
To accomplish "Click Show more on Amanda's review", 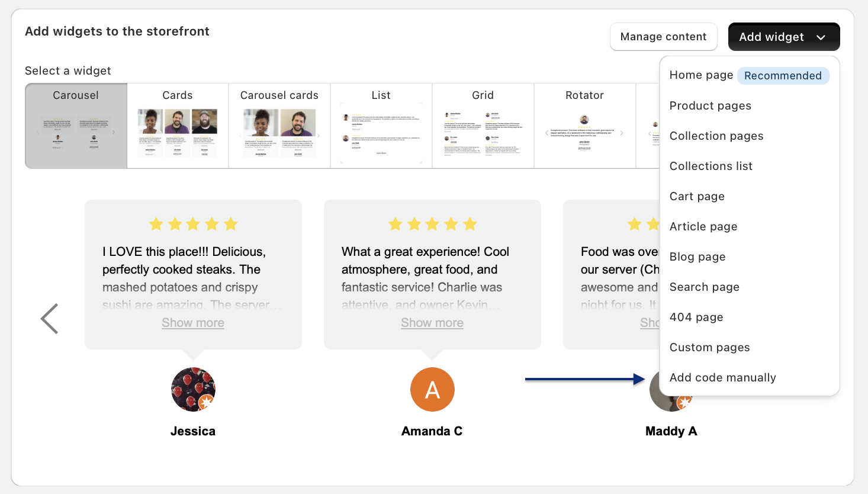I will [x=432, y=323].
